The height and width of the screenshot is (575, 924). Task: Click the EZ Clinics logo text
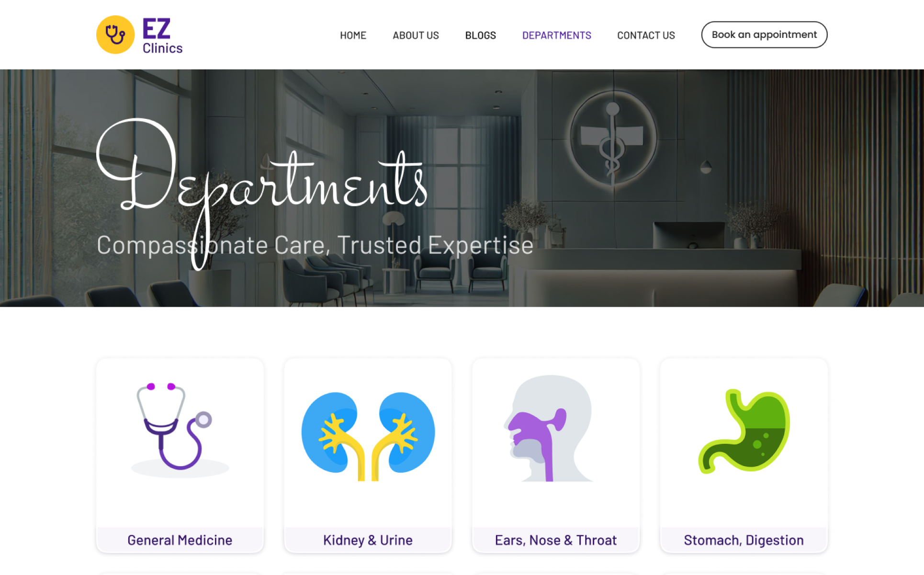click(162, 36)
